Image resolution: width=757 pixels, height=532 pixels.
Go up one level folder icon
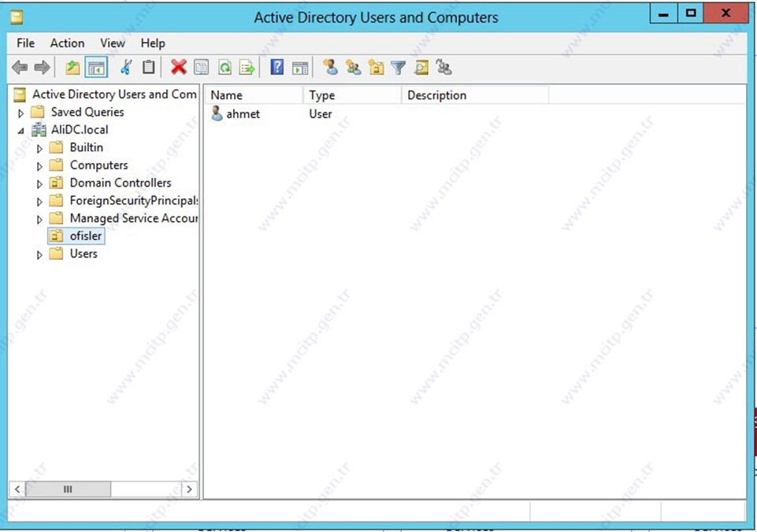72,68
